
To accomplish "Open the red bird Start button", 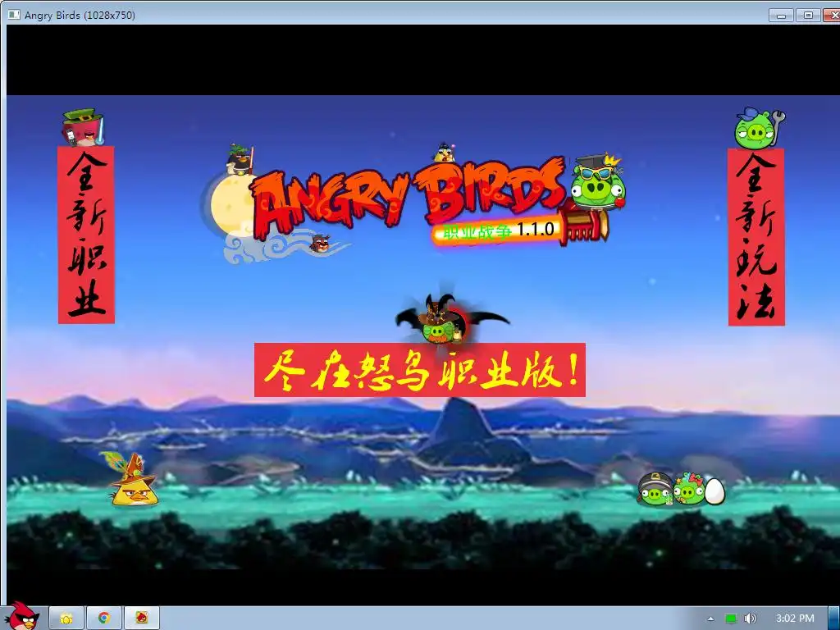I will click(x=21, y=616).
